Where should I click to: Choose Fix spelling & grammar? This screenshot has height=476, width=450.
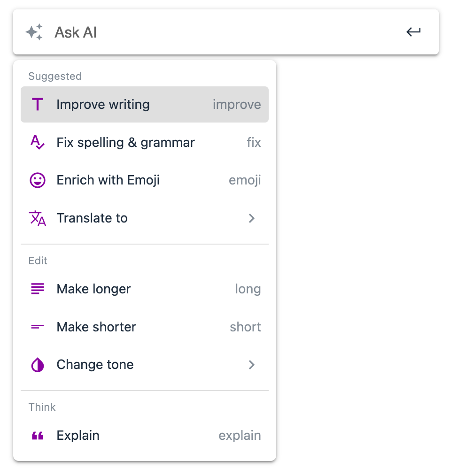(125, 142)
